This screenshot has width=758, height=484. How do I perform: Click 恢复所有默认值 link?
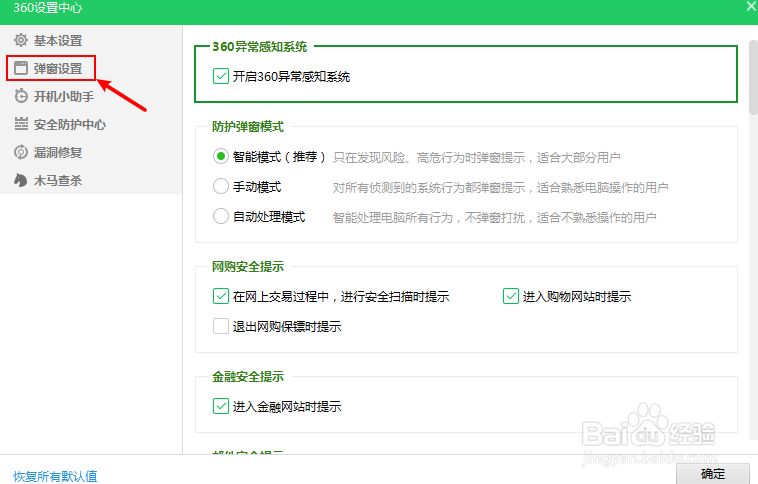click(55, 476)
